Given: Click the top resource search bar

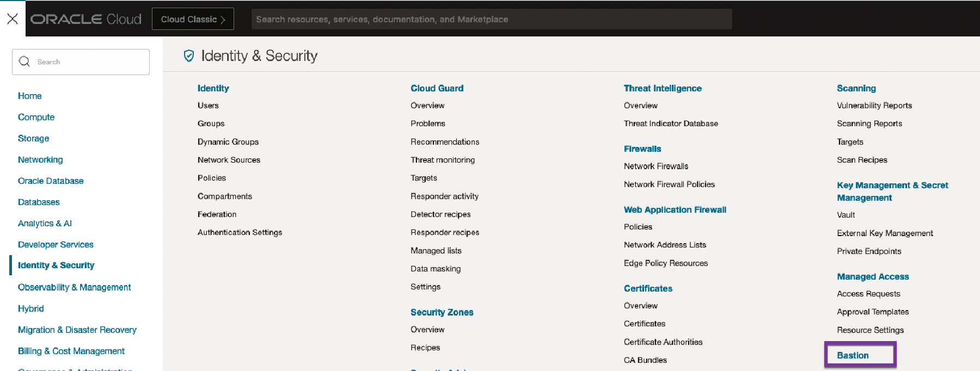Looking at the screenshot, I should pyautogui.click(x=491, y=19).
